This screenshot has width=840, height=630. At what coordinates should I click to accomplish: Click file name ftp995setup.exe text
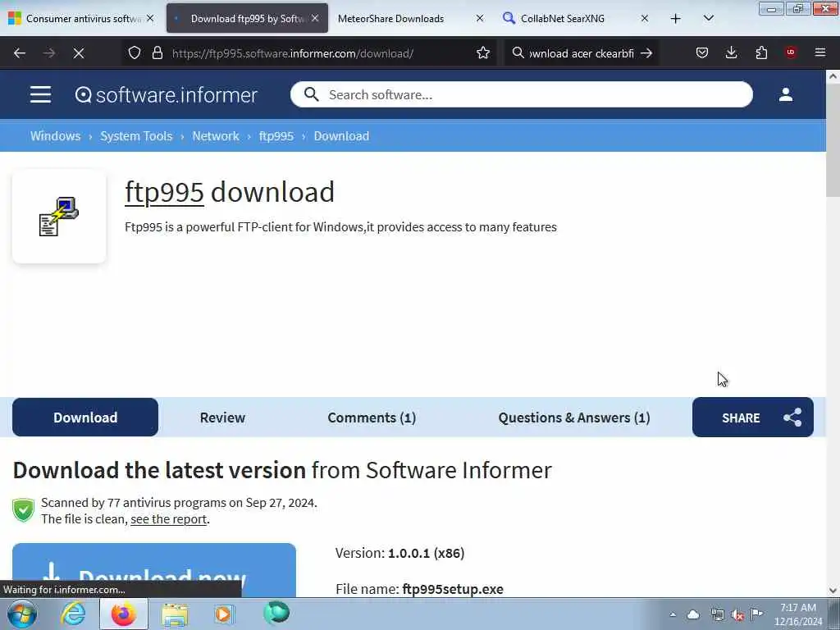453,589
